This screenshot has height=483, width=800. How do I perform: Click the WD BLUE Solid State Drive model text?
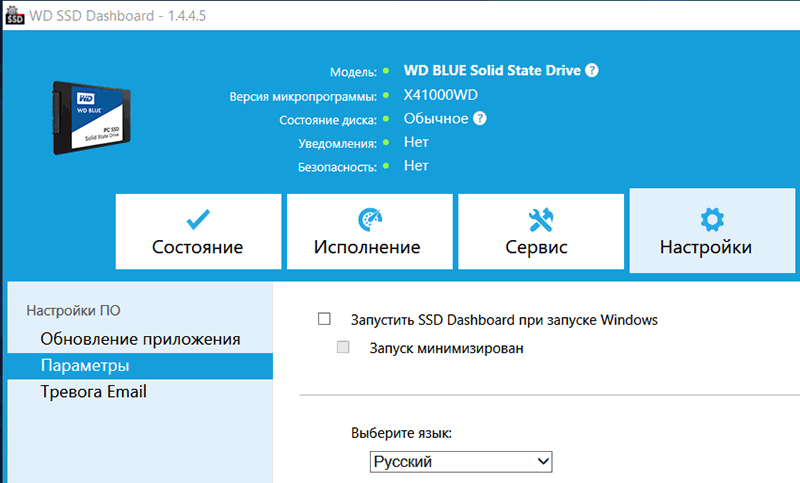tap(492, 70)
